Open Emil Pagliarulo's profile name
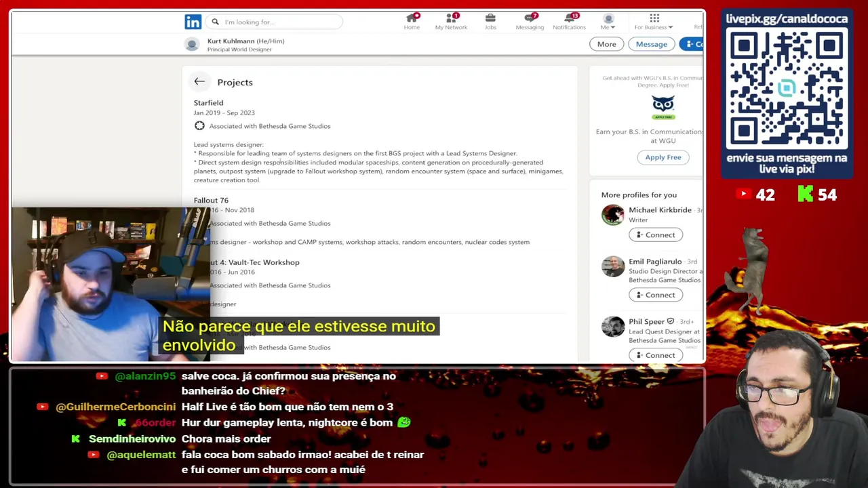The image size is (868, 488). (x=655, y=262)
